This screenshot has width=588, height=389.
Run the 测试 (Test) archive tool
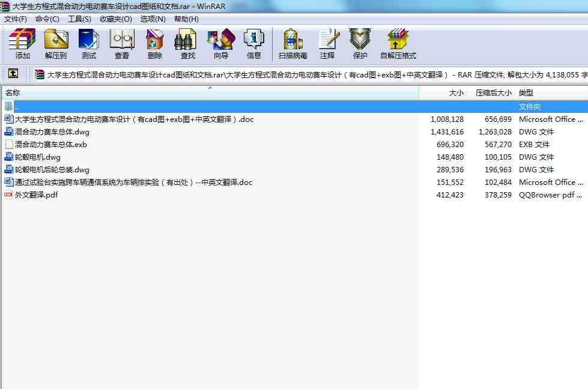[88, 44]
